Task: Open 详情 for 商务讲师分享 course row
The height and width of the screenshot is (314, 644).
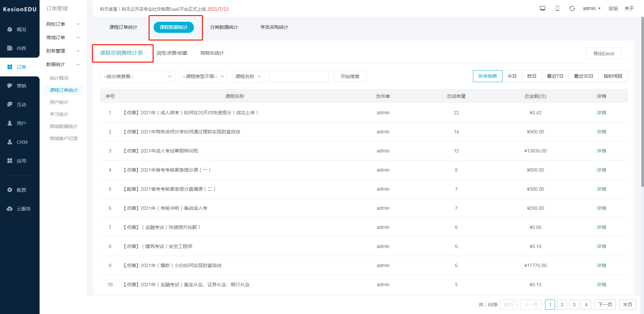Action: pyautogui.click(x=601, y=132)
